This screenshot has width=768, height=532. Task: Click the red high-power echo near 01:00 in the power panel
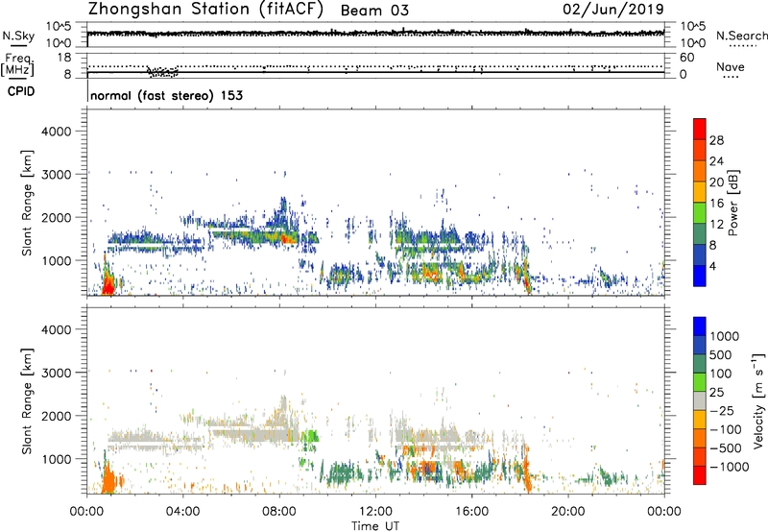108,284
